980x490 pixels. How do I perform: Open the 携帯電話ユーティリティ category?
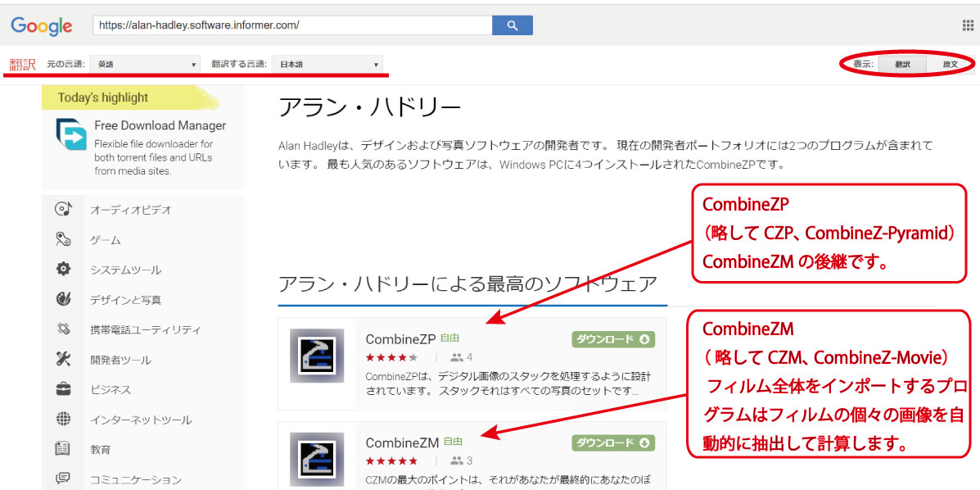click(145, 329)
